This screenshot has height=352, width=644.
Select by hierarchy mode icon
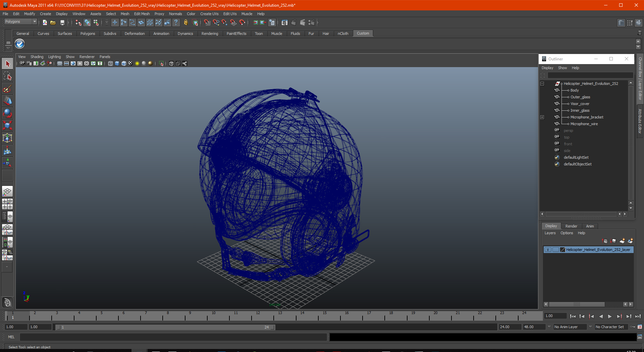[78, 22]
